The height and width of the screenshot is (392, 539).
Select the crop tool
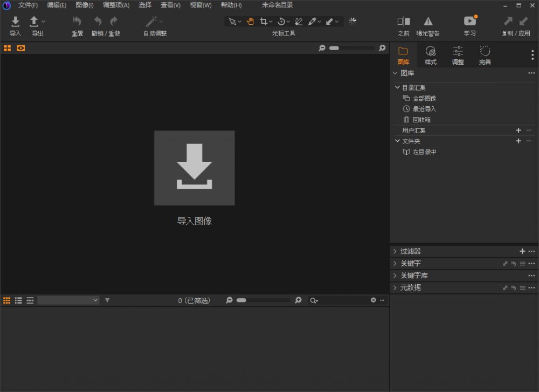(264, 22)
